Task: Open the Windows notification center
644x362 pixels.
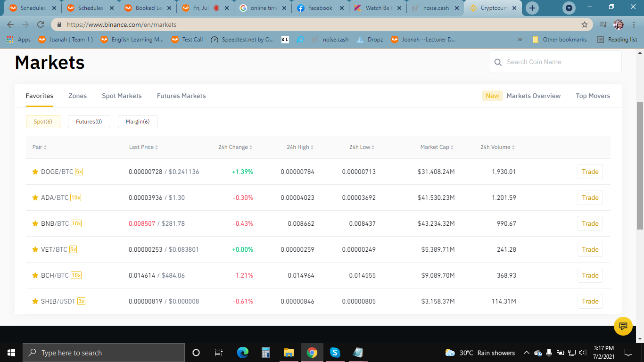Action: tap(628, 353)
